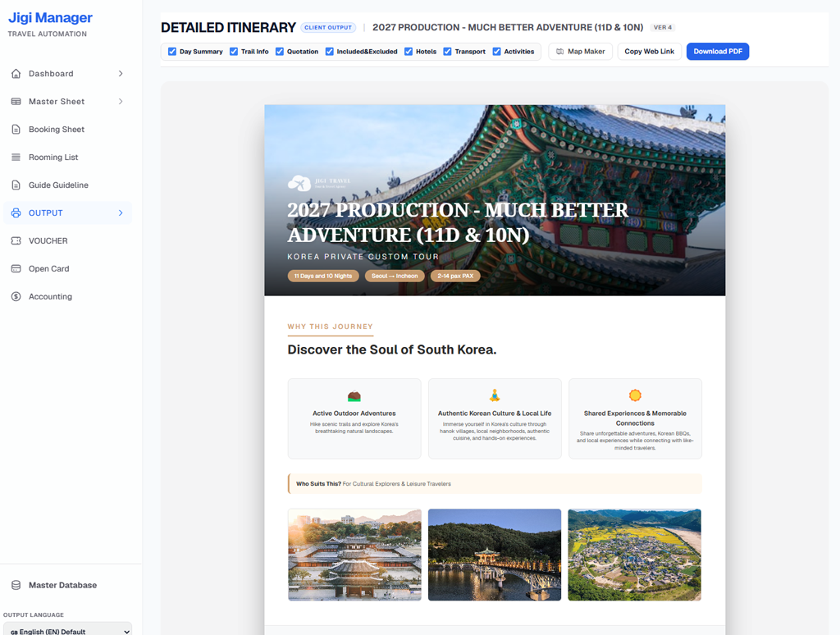840x635 pixels.
Task: Open the aerial village photo thumbnail
Action: coord(635,555)
